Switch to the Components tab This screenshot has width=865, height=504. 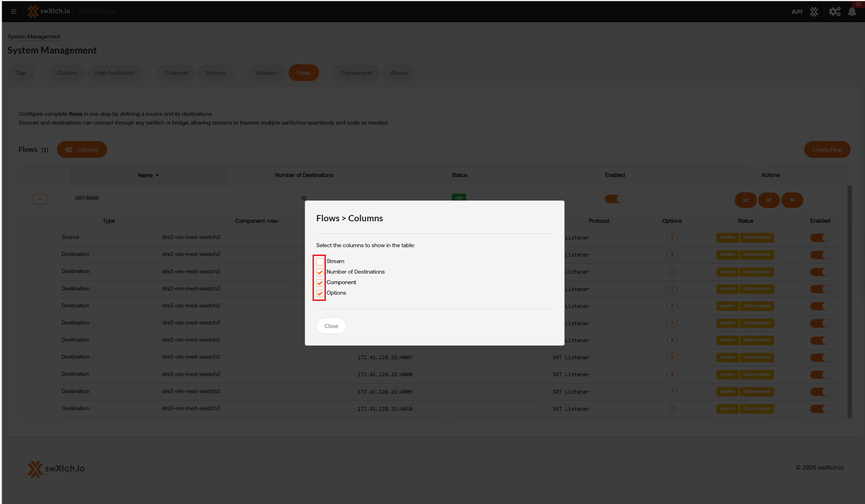(x=356, y=73)
